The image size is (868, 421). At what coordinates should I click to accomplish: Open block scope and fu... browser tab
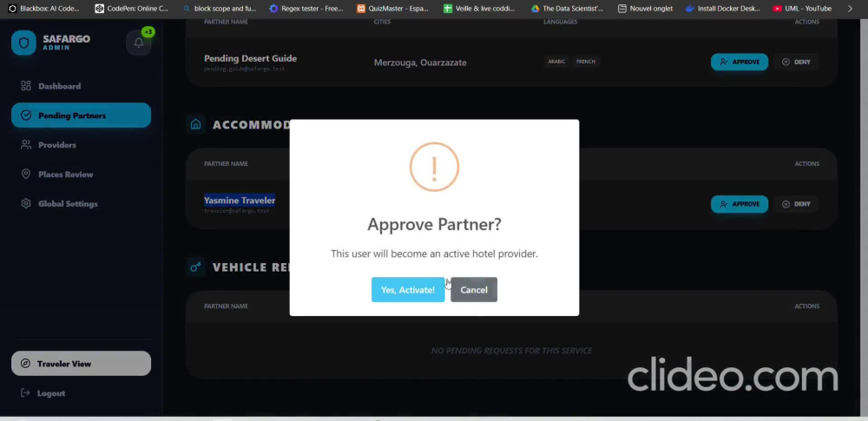tap(220, 9)
